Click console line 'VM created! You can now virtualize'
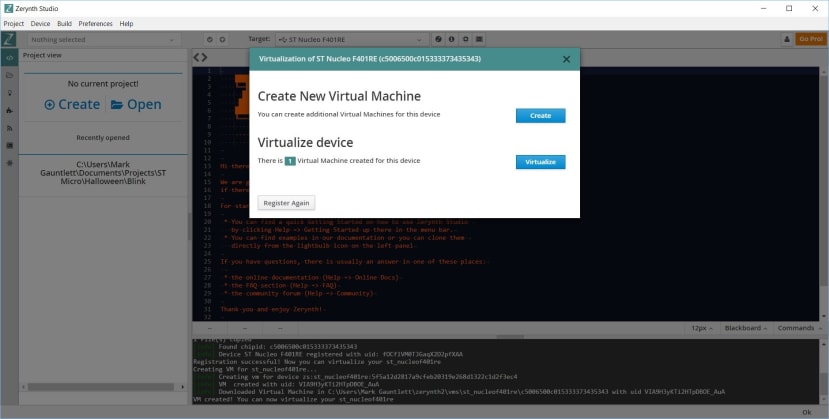 [x=293, y=399]
